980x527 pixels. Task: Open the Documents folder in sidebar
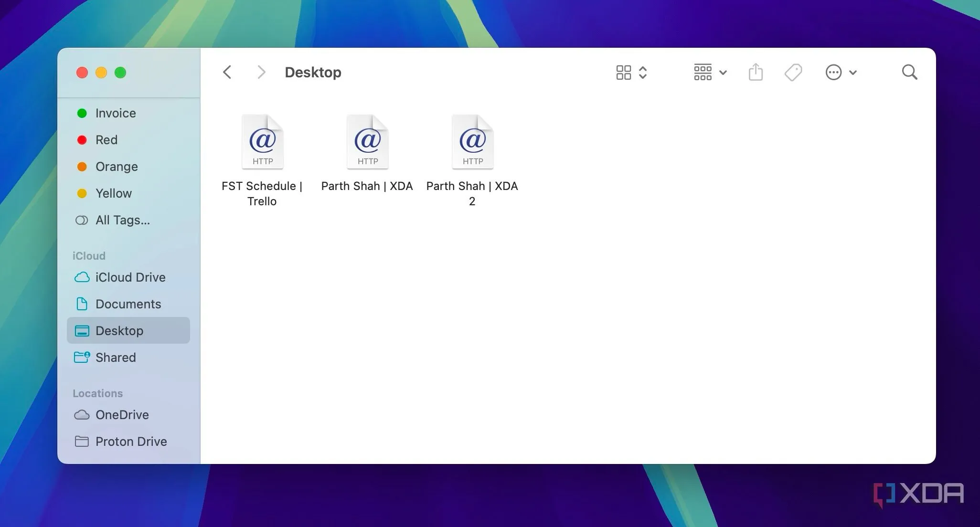coord(128,304)
